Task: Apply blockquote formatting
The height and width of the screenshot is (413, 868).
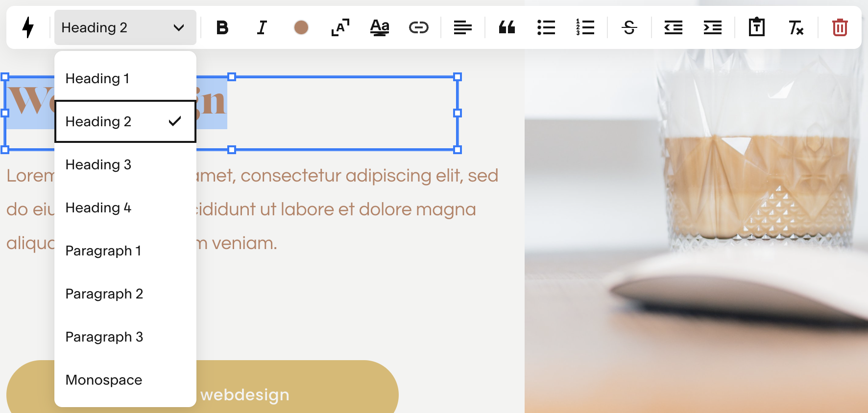Action: (x=507, y=27)
